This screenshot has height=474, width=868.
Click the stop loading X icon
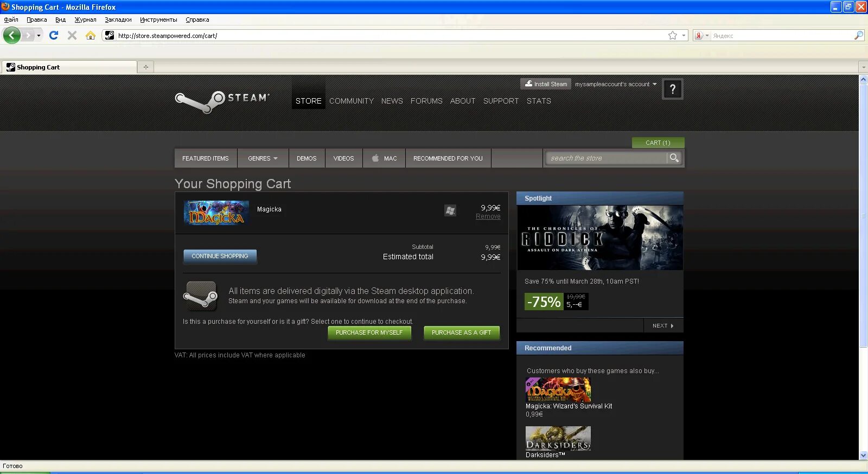72,35
